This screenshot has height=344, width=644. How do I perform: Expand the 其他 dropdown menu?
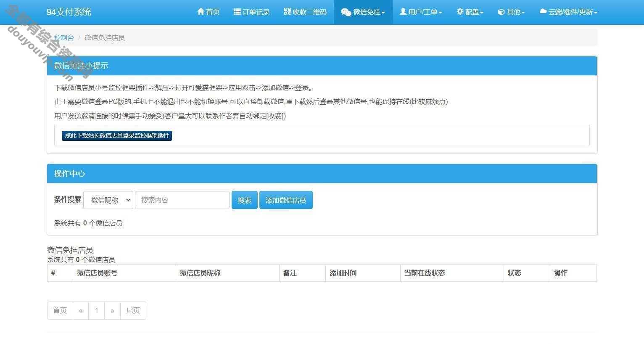pyautogui.click(x=511, y=12)
